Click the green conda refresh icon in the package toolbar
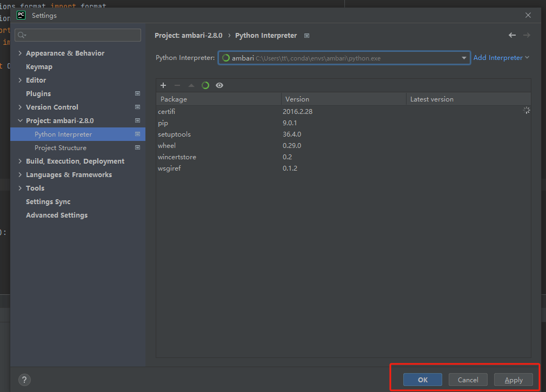 point(205,85)
